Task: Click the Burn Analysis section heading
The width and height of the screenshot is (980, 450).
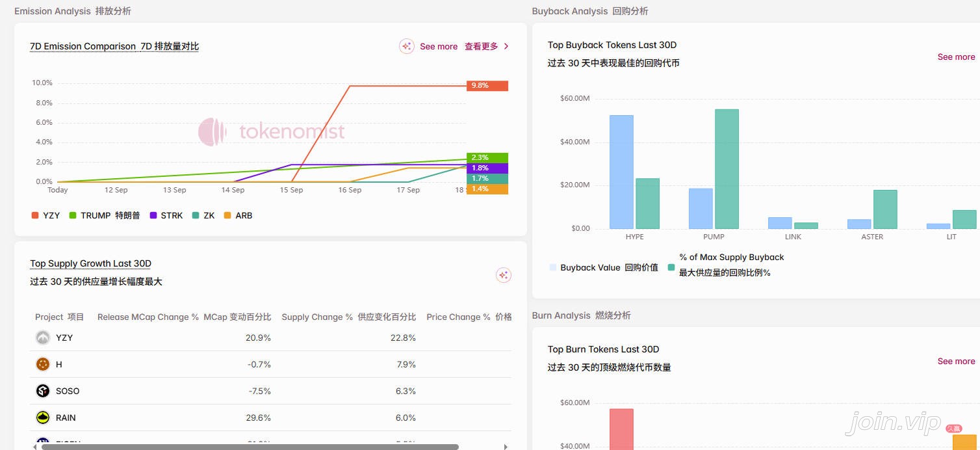Action: 582,315
